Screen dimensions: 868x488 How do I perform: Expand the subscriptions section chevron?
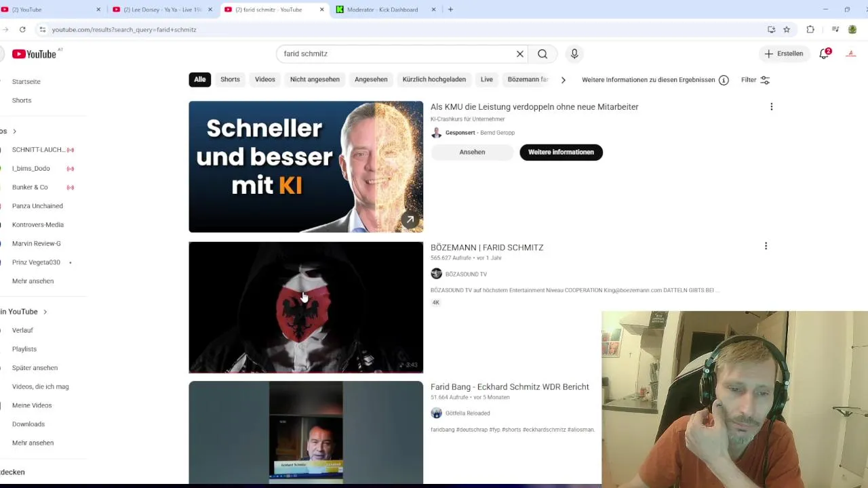[x=14, y=131]
